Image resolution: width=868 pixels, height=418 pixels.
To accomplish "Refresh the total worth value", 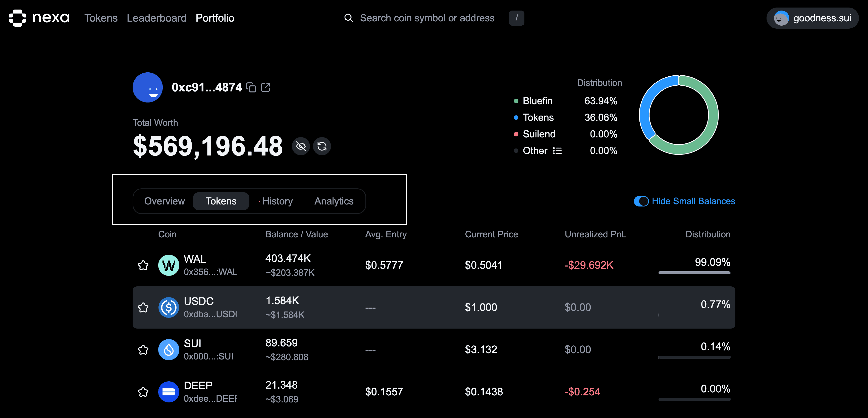I will [322, 146].
